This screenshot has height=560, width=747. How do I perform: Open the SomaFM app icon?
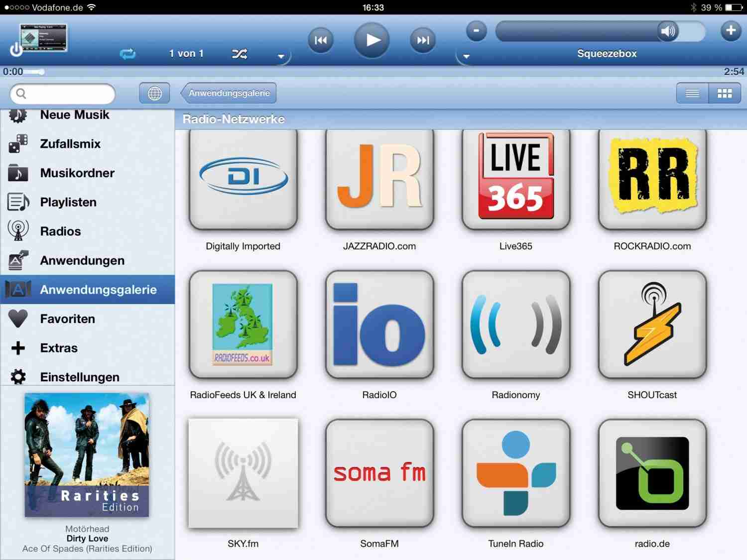tap(379, 473)
